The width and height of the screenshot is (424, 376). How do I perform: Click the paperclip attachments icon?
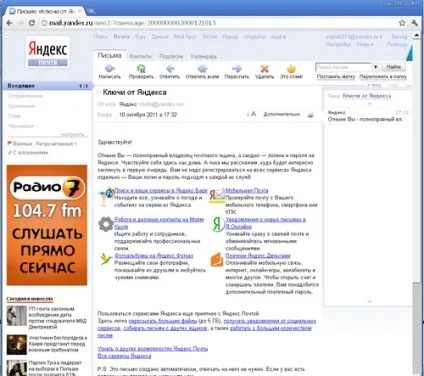pos(10,153)
